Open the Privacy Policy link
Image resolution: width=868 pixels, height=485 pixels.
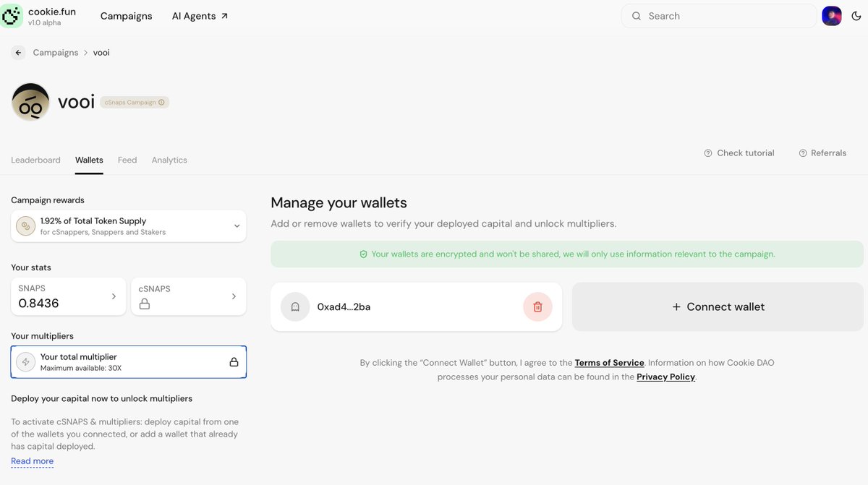tap(665, 377)
